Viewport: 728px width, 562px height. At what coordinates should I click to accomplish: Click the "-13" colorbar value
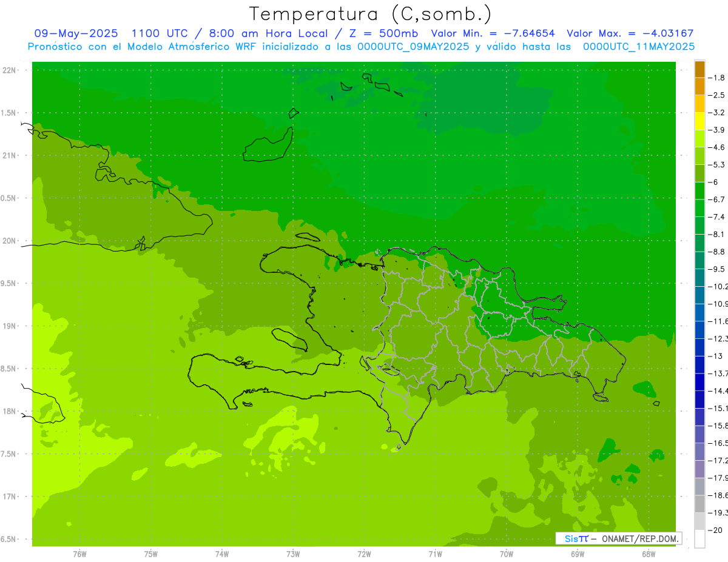click(716, 356)
